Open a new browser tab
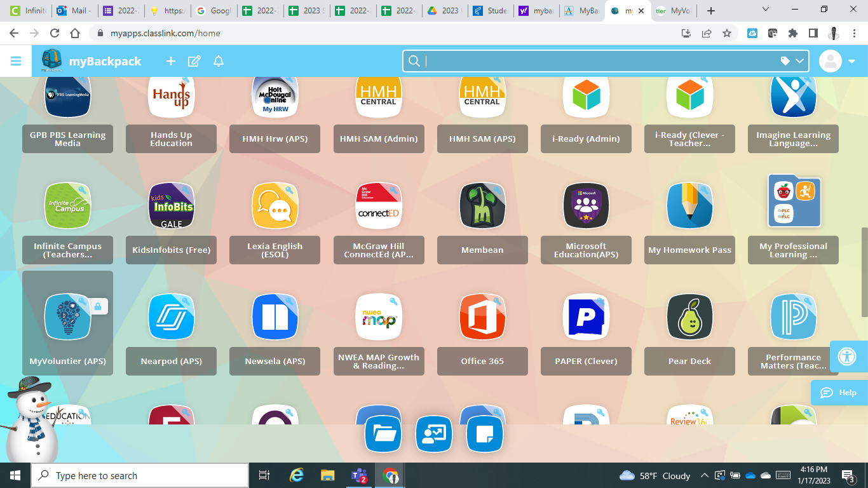The height and width of the screenshot is (488, 868). [x=711, y=11]
